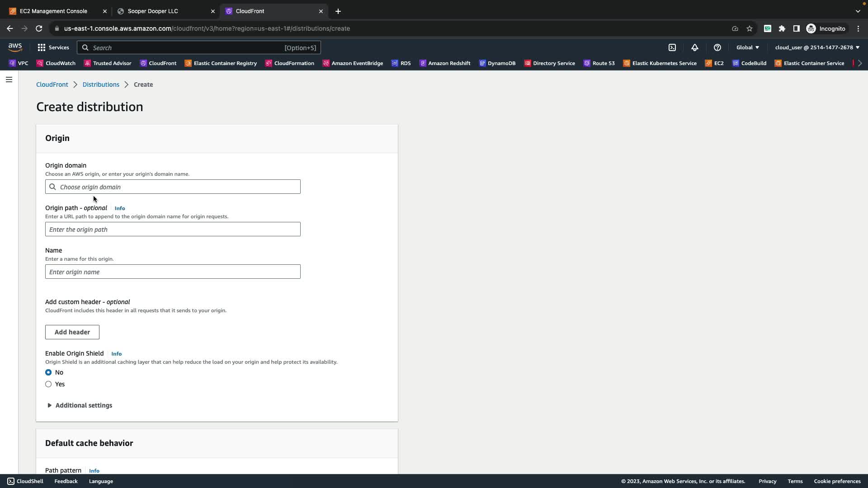Select Yes for Enable Origin Shield
868x488 pixels.
pyautogui.click(x=48, y=384)
